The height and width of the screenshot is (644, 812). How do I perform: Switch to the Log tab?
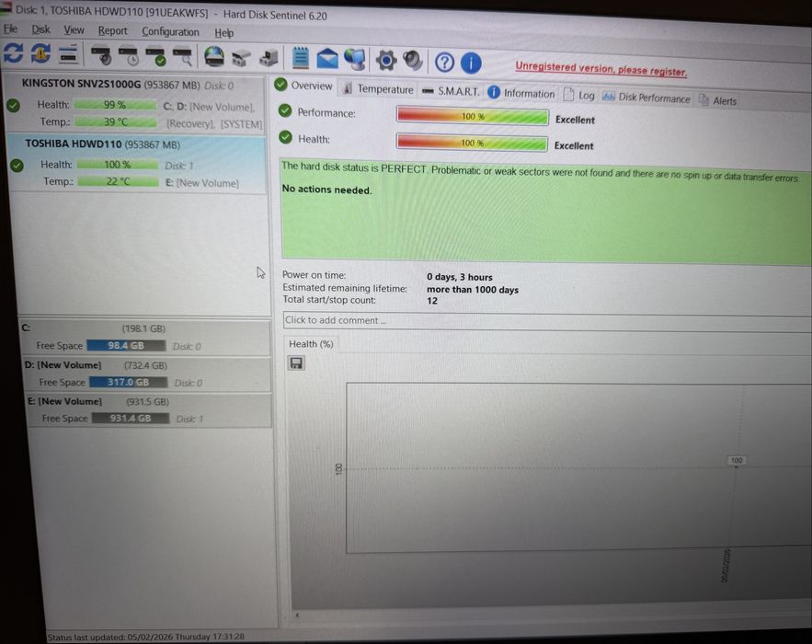579,96
